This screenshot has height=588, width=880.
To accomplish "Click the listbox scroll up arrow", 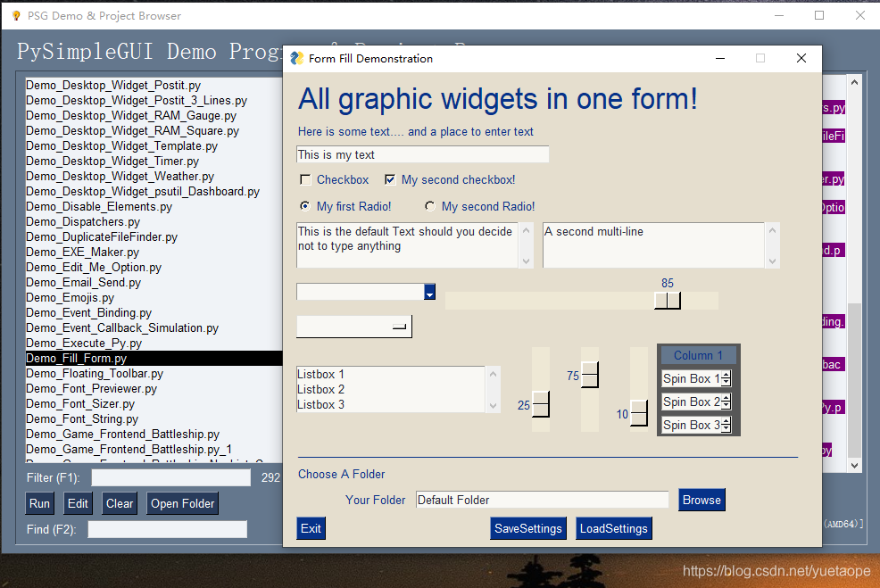I will (493, 374).
